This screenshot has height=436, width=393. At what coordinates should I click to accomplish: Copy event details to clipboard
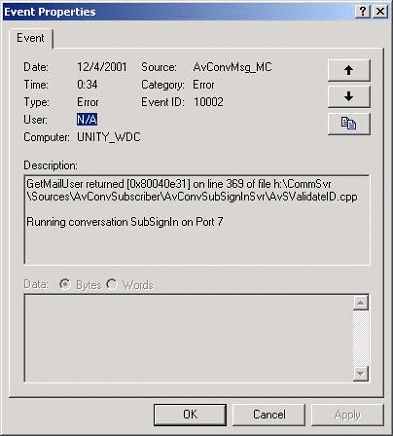(349, 123)
